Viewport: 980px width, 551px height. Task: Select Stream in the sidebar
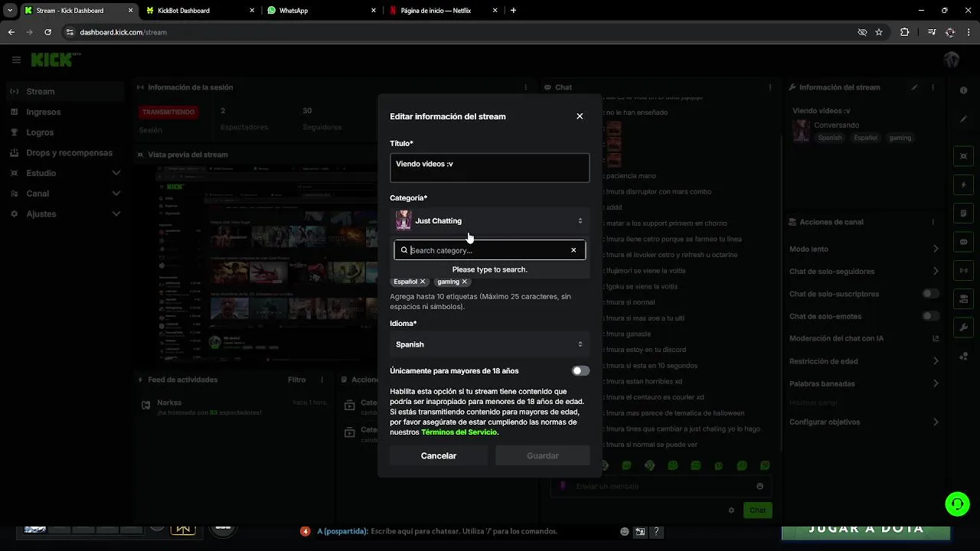(64, 91)
